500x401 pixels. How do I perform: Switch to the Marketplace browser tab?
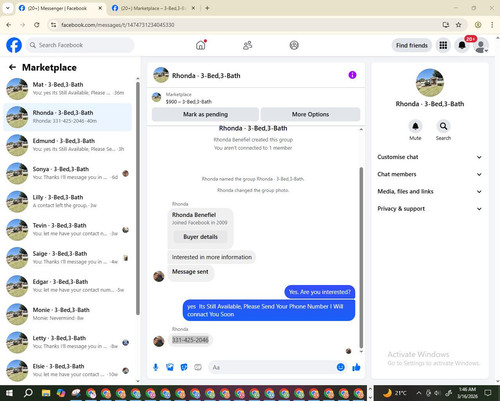[x=153, y=8]
